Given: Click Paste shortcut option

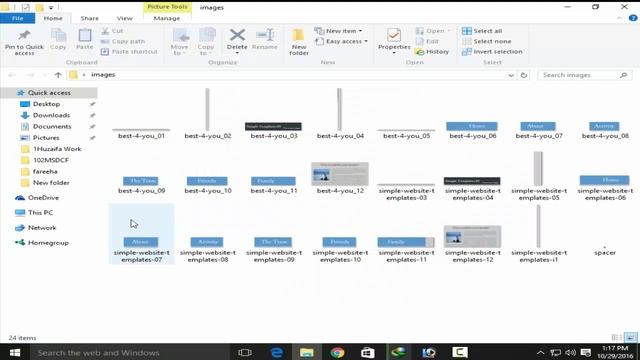Looking at the screenshot, I should click(x=129, y=52).
